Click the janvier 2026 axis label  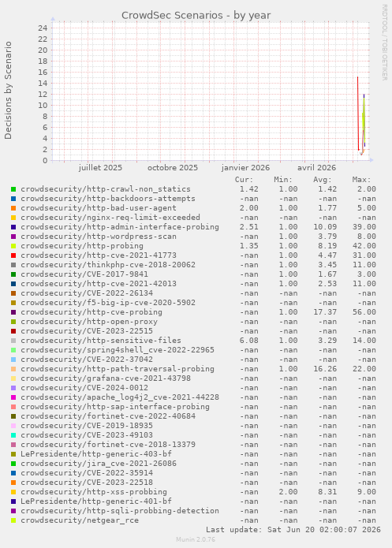pos(245,168)
